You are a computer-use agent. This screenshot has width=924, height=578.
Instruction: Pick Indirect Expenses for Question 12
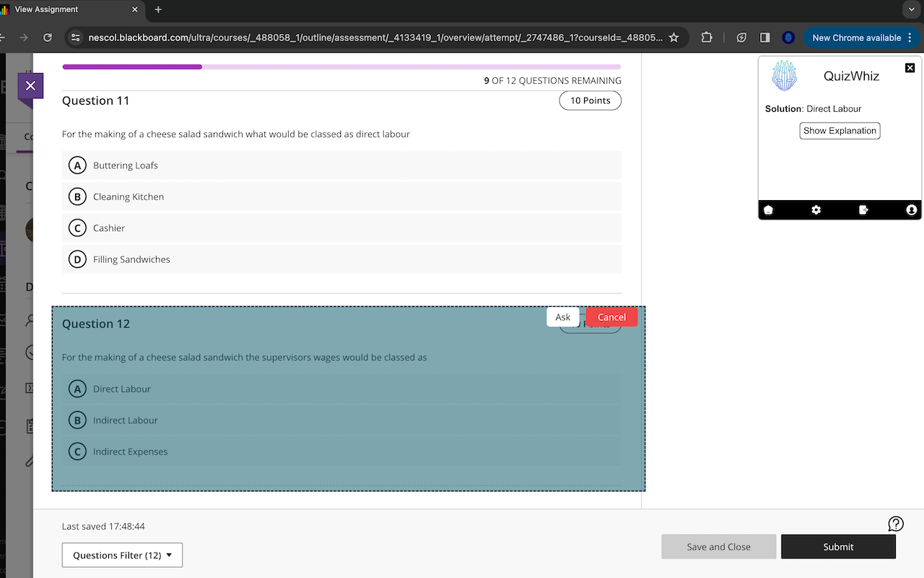coord(341,452)
